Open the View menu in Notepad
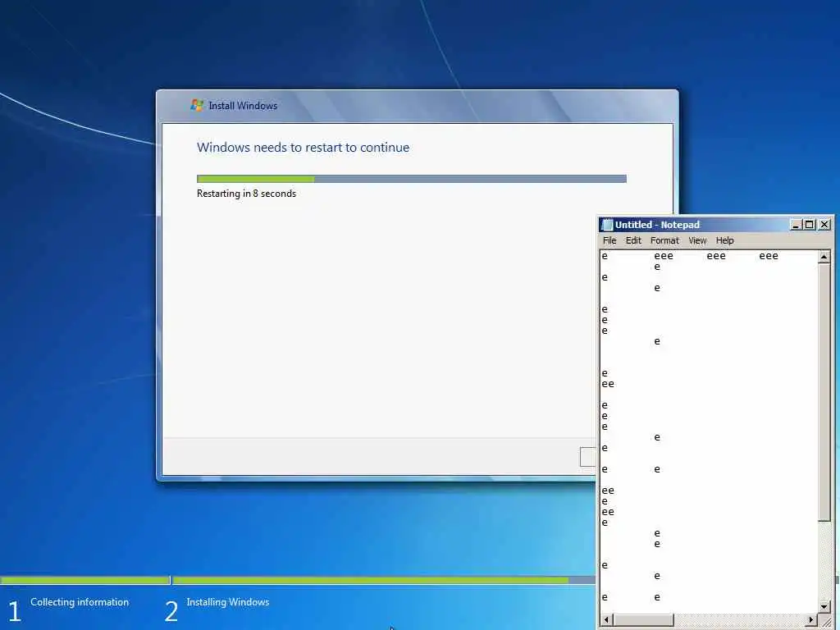 pyautogui.click(x=697, y=240)
